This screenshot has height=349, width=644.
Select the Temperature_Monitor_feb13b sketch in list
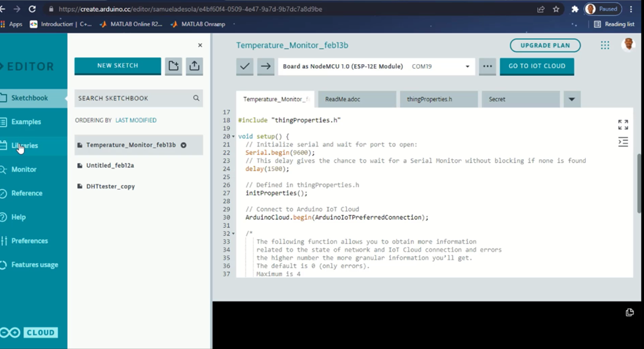pos(139,145)
